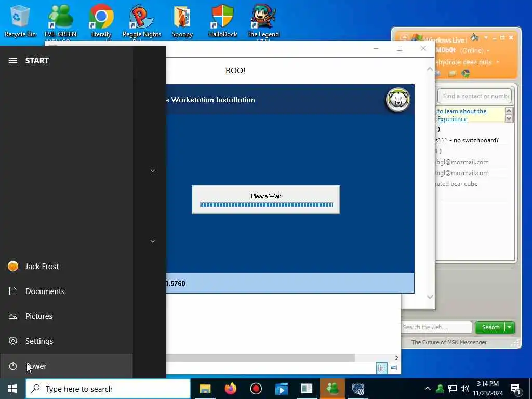Viewport: 532px width, 399px height.
Task: Switch to details view icon in back window
Action: point(382,368)
